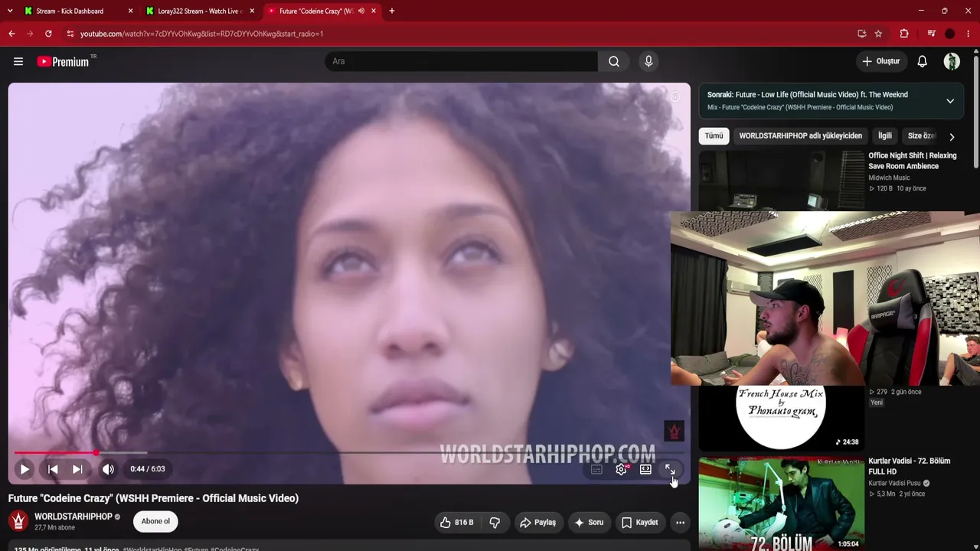Viewport: 980px width, 551px height.
Task: Enter fullscreen on the video player
Action: [670, 469]
